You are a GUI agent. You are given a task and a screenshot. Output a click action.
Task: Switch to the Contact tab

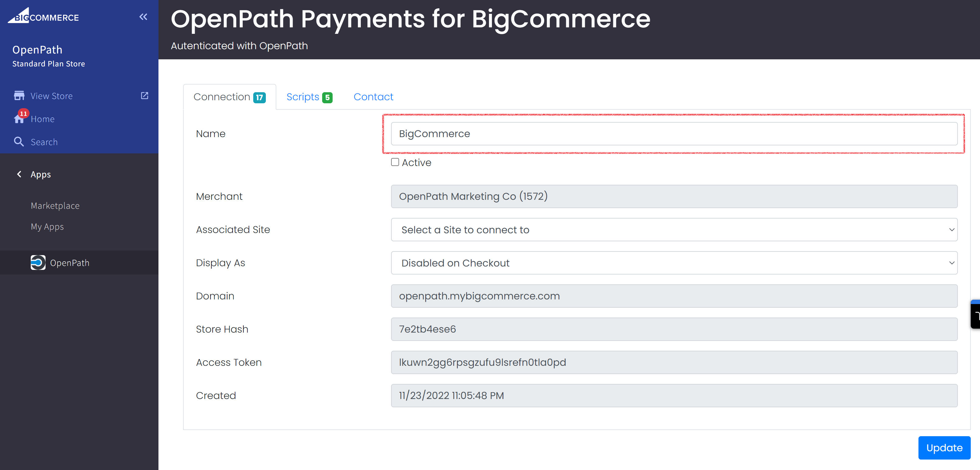[x=373, y=97]
